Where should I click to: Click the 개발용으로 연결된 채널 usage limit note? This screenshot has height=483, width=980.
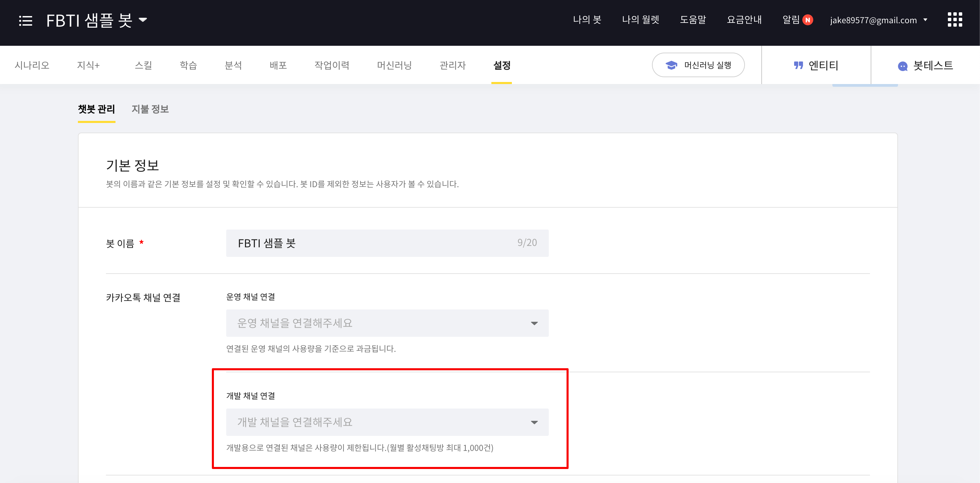(360, 448)
